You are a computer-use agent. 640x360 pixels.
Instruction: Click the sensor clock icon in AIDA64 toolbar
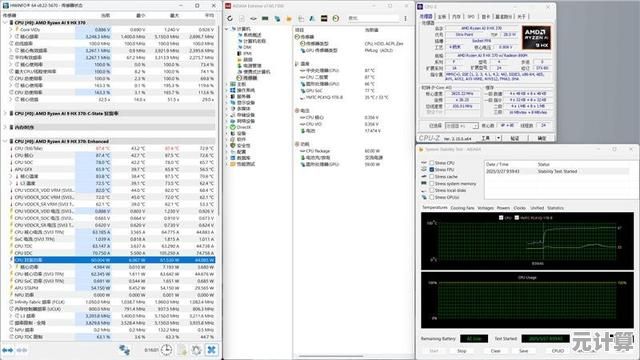coord(336,18)
